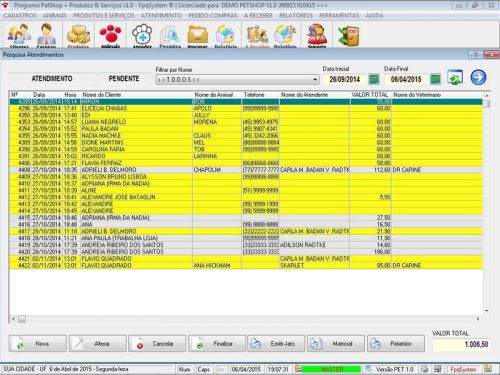The height and width of the screenshot is (375, 500).
Task: Open the Relatório icon next to A Receber
Action: pyautogui.click(x=285, y=35)
